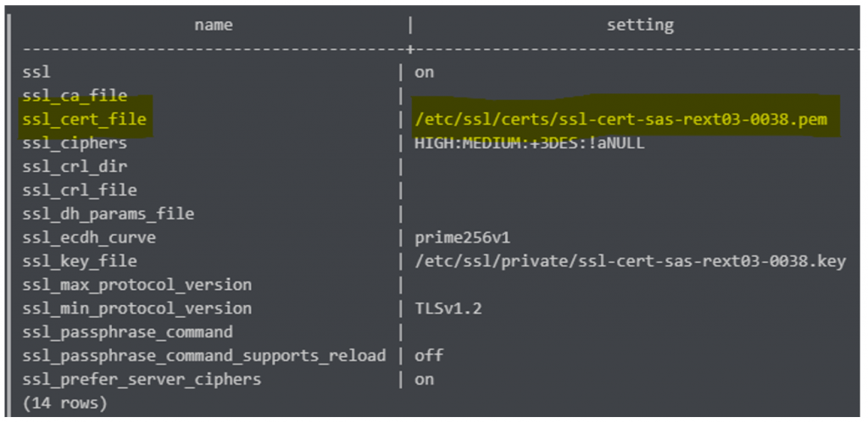The width and height of the screenshot is (868, 423).
Task: Click the "(14 rows)" result count text
Action: (65, 403)
